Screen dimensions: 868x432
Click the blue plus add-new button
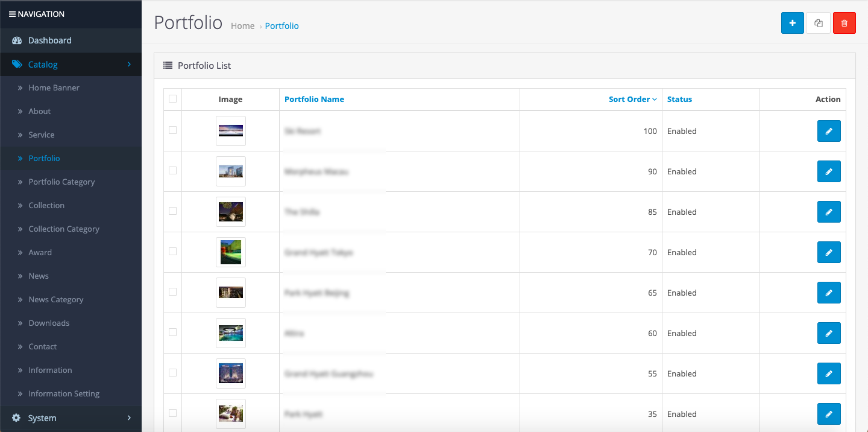click(x=792, y=23)
